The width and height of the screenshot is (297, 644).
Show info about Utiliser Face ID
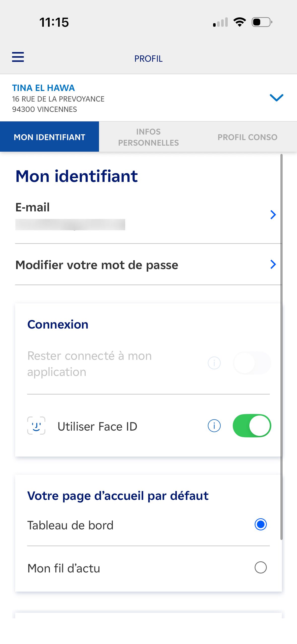pyautogui.click(x=214, y=426)
